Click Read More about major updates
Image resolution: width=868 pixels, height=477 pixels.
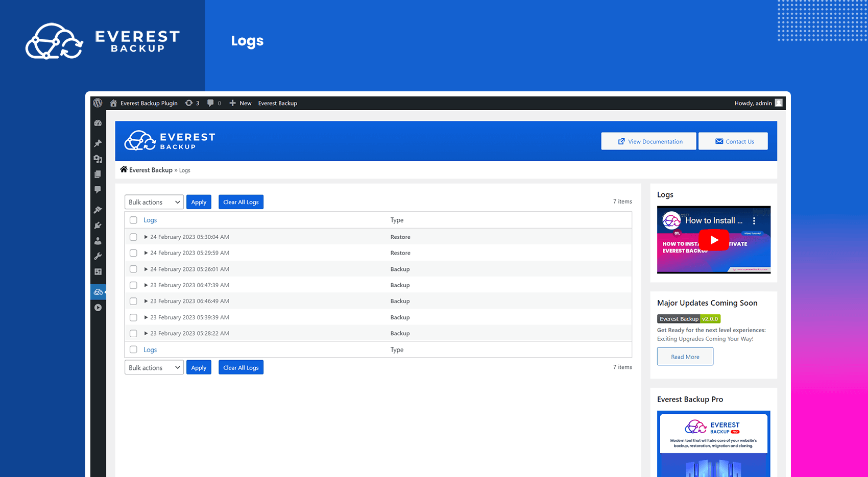click(685, 357)
